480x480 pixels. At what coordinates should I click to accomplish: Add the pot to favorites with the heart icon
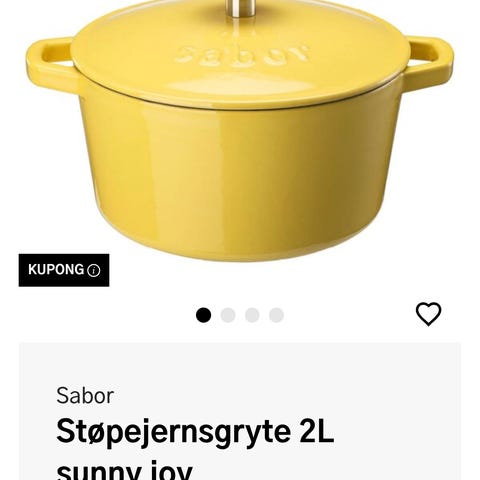(x=428, y=314)
